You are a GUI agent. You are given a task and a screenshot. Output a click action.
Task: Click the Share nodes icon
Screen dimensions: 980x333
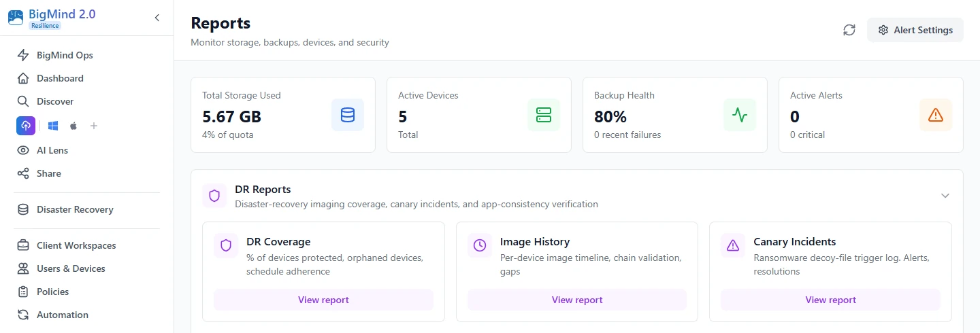click(x=23, y=173)
